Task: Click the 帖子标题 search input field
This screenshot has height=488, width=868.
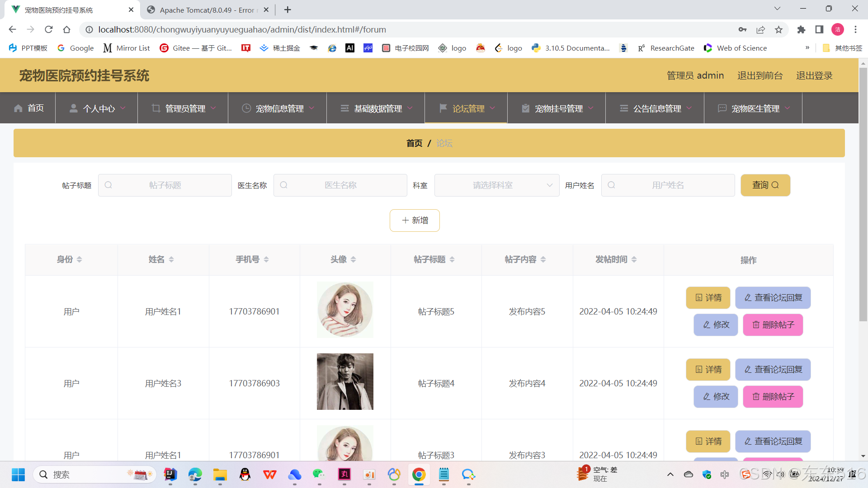Action: coord(165,185)
